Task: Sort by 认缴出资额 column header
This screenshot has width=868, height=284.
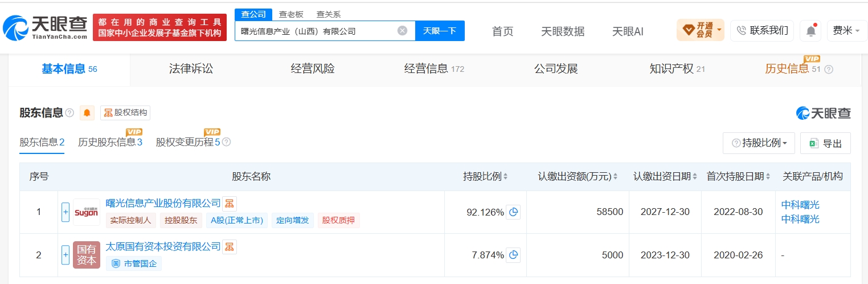Action: [578, 177]
